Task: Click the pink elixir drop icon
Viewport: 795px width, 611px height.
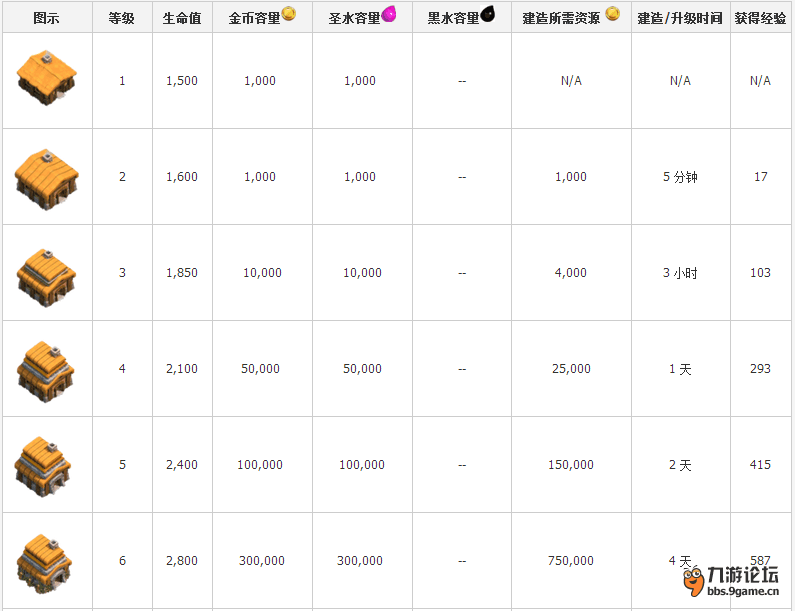Action: (389, 14)
